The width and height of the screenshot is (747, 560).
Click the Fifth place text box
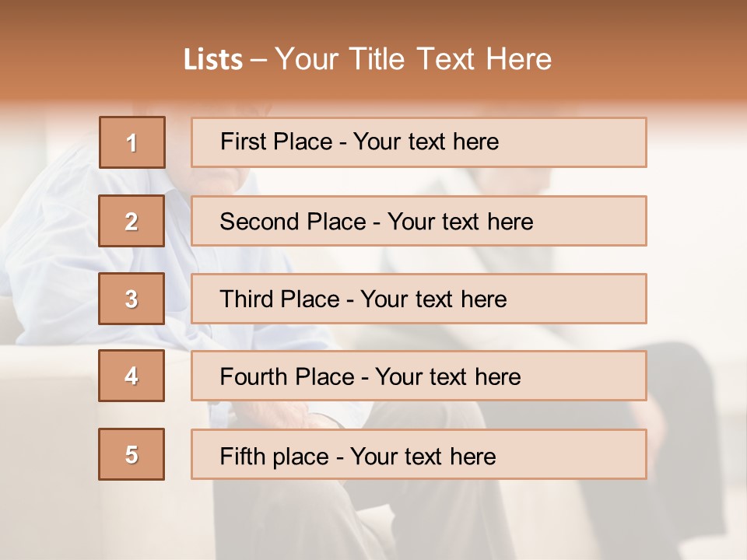419,455
